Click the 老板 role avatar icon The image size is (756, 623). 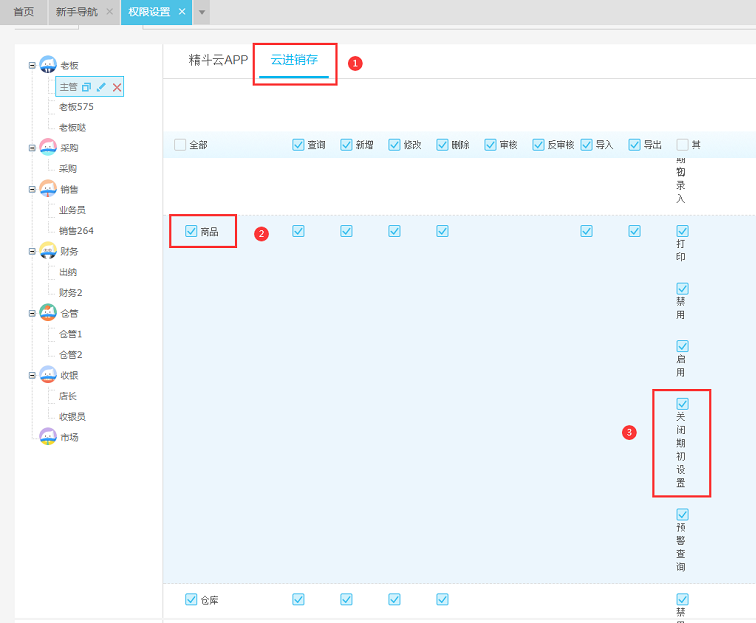coord(48,65)
